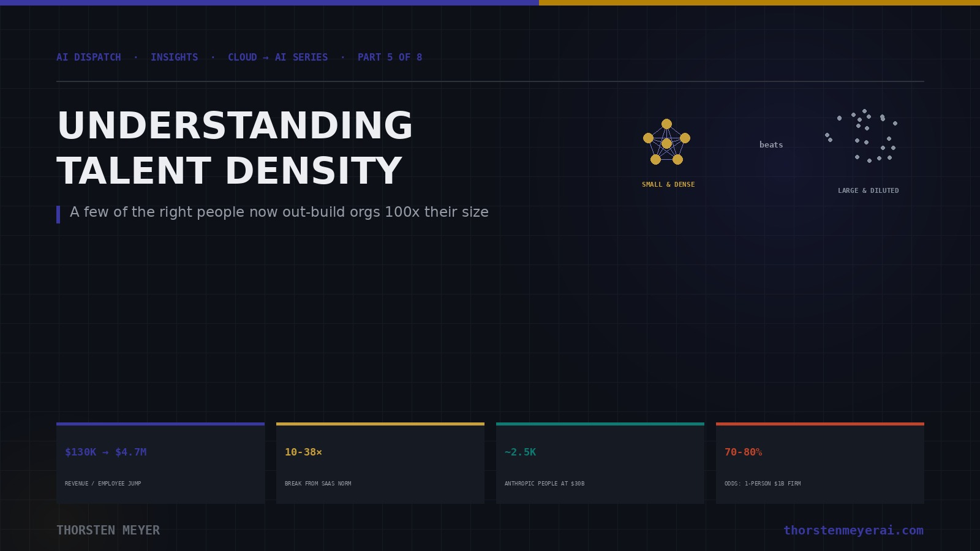Select the INSIGHTS breadcrumb label
Viewport: 980px width, 551px height.
point(175,57)
